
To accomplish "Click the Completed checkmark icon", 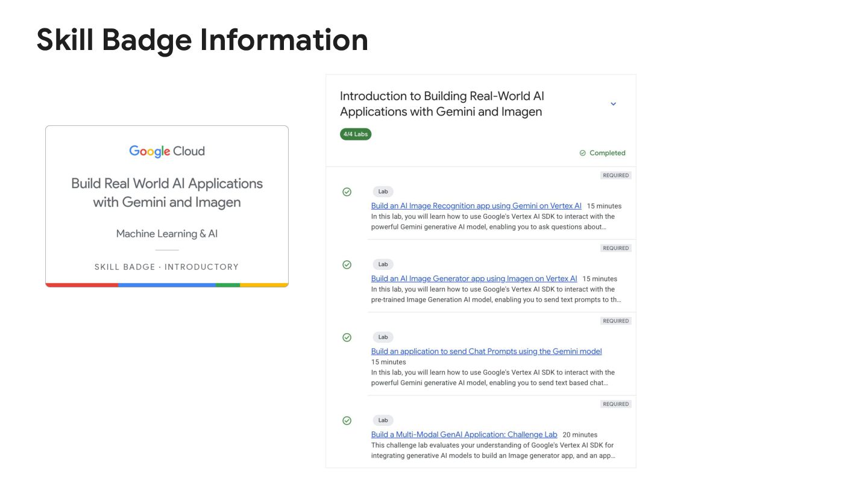I will click(x=582, y=153).
